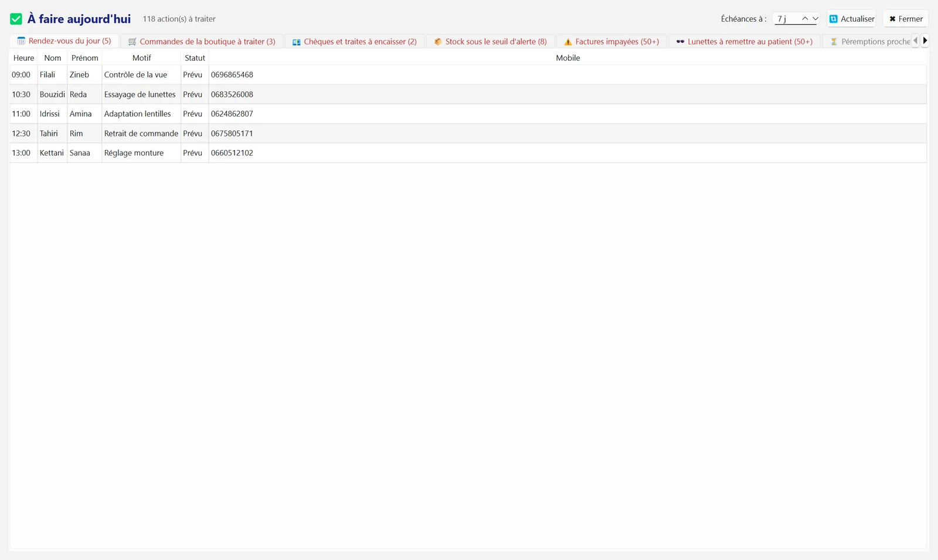Open Factures impayées (50+) tab
938x560 pixels.
(x=611, y=42)
